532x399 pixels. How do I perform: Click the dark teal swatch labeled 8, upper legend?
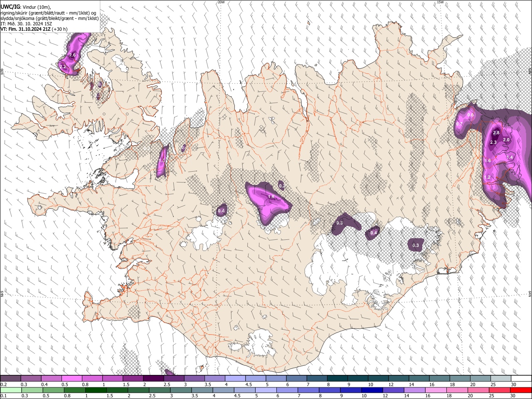tap(337, 379)
